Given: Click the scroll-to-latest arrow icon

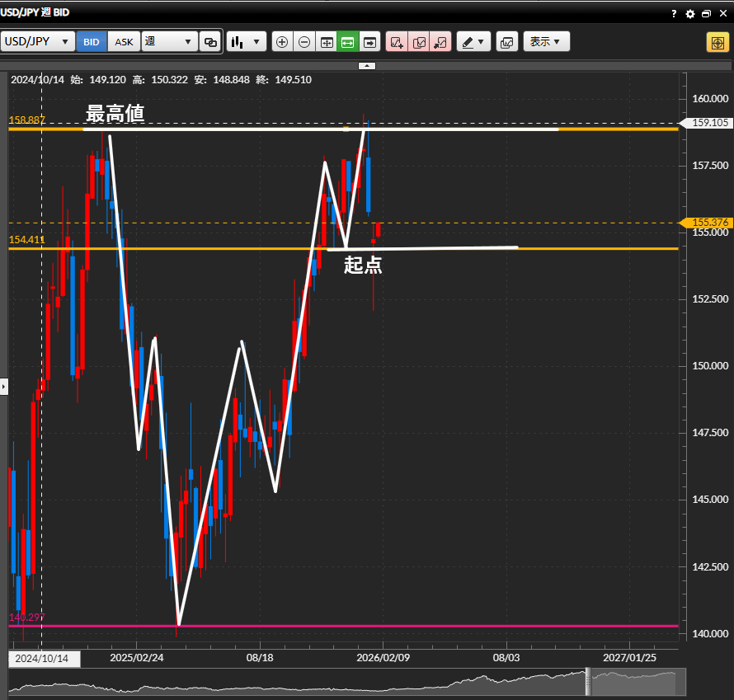Looking at the screenshot, I should coord(369,42).
